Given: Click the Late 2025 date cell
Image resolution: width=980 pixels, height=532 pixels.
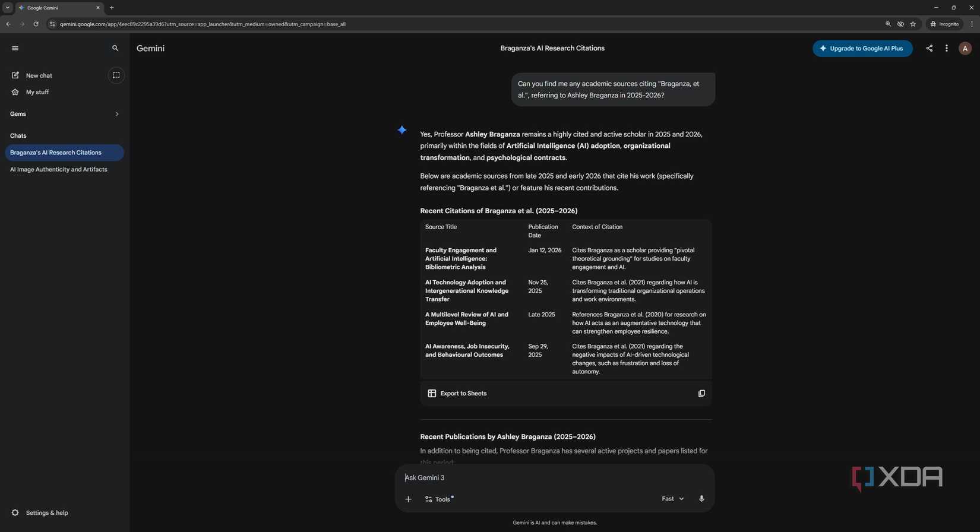Looking at the screenshot, I should pyautogui.click(x=541, y=314).
